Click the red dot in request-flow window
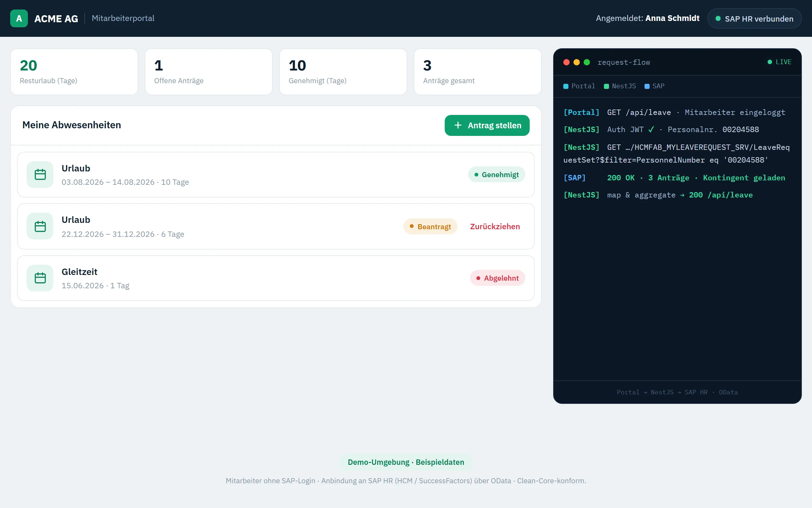Viewport: 812px width, 508px height. click(566, 62)
